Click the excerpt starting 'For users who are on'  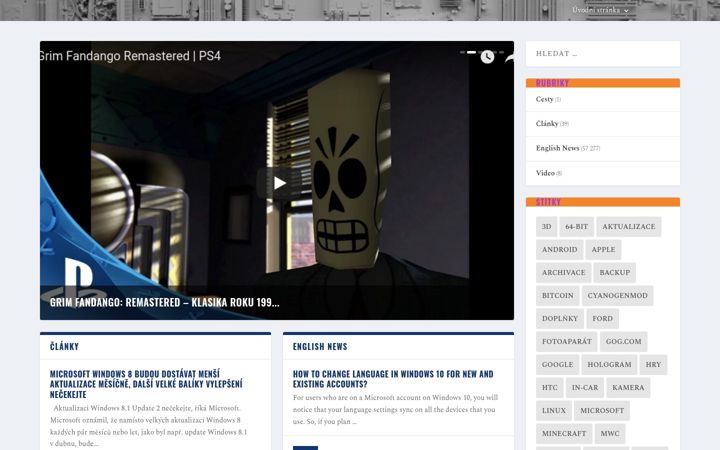point(395,409)
